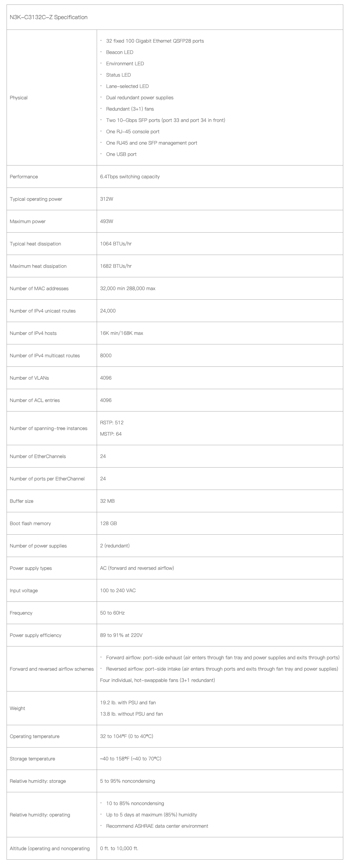Click the Buffer size 32 MB value

(x=107, y=501)
